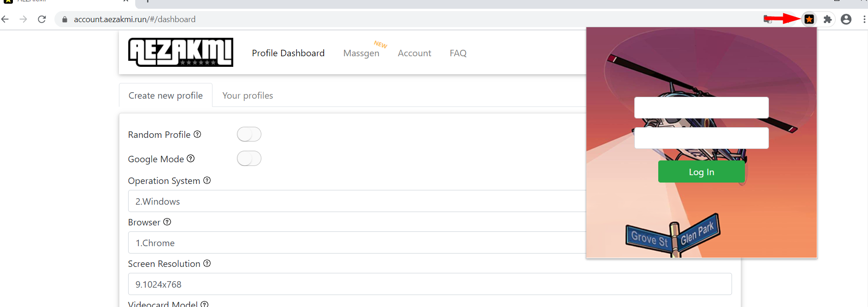
Task: Click the browser back arrow
Action: pos(5,19)
